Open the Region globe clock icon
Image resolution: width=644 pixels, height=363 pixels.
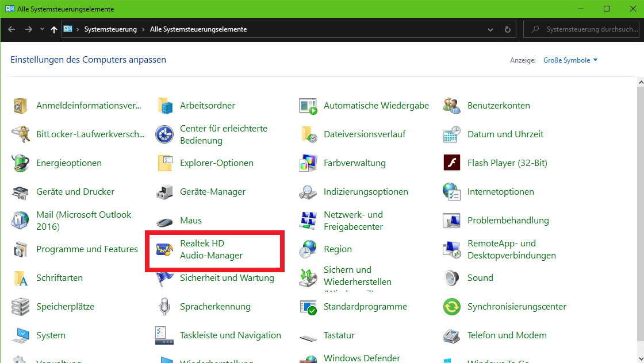(308, 249)
